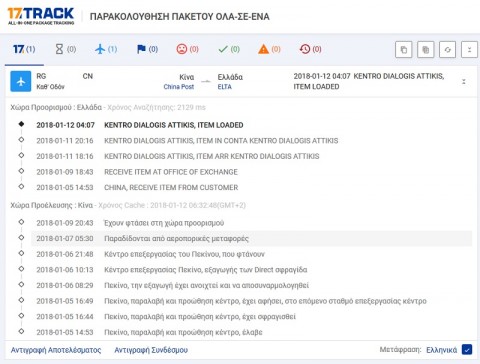Refresh tracking with the reload button
Screen dimensions: 480x364
point(447,50)
